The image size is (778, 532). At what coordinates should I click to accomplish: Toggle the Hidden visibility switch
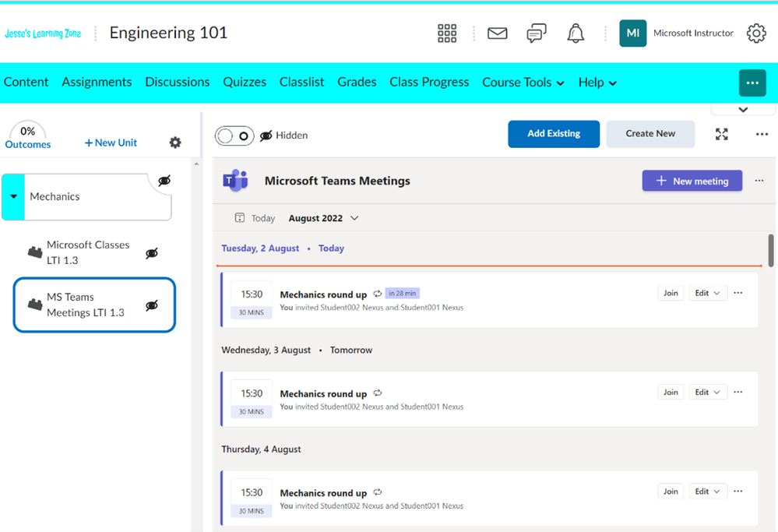(x=234, y=136)
